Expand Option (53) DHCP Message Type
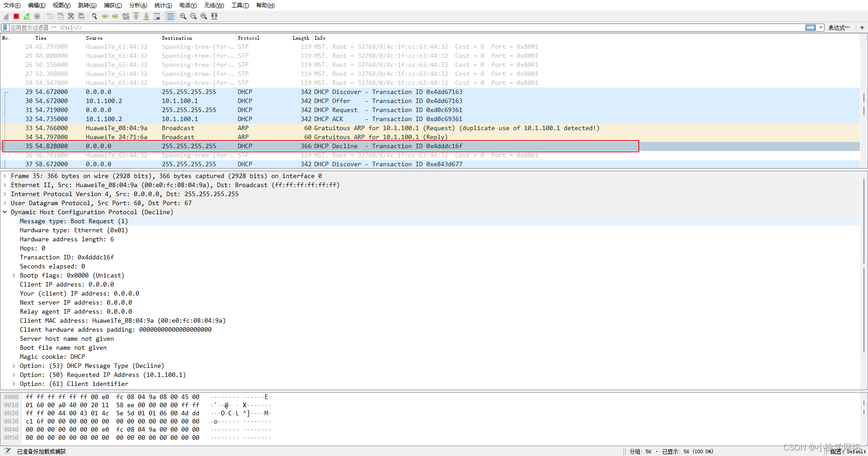This screenshot has height=456, width=868. click(x=13, y=366)
